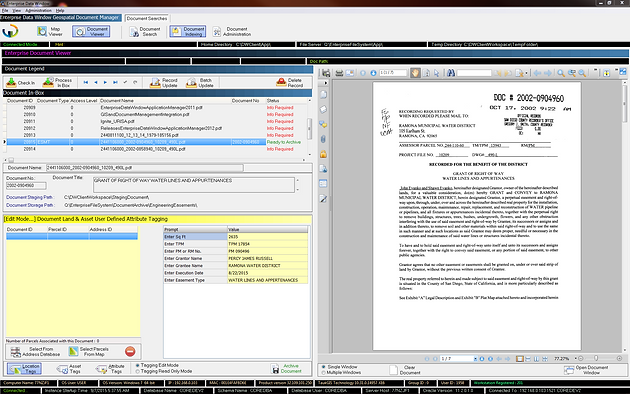Viewport: 630px width, 394px height.
Task: Click Process In Box
Action: (57, 82)
